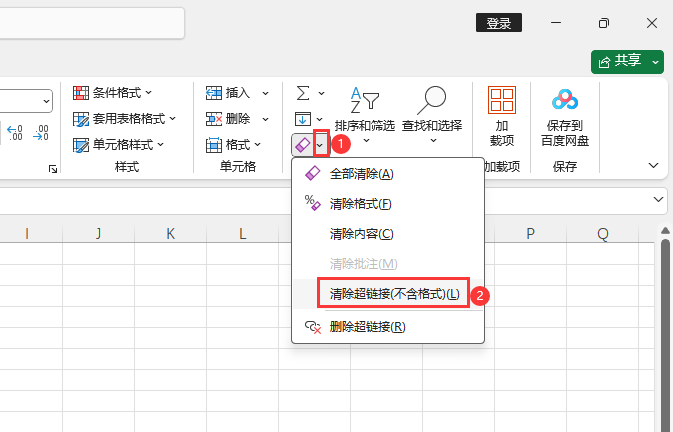
Task: Expand the Share (共享) dropdown arrow
Action: click(655, 62)
